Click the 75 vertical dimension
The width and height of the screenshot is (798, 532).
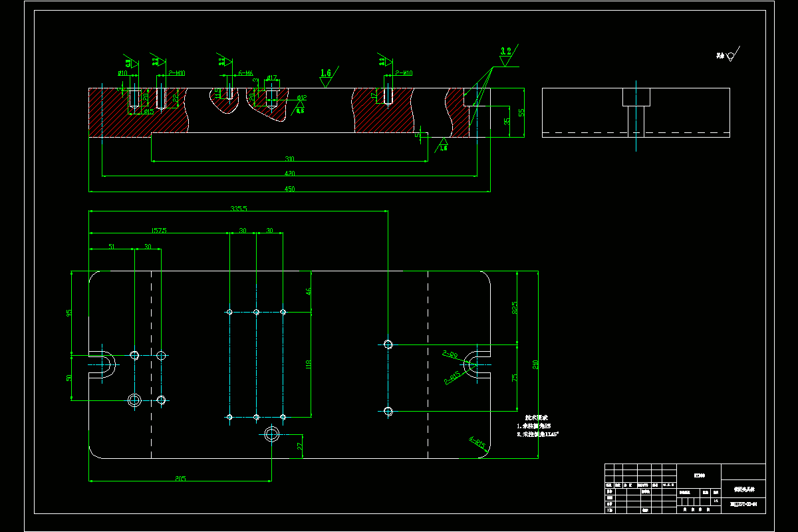pos(515,378)
